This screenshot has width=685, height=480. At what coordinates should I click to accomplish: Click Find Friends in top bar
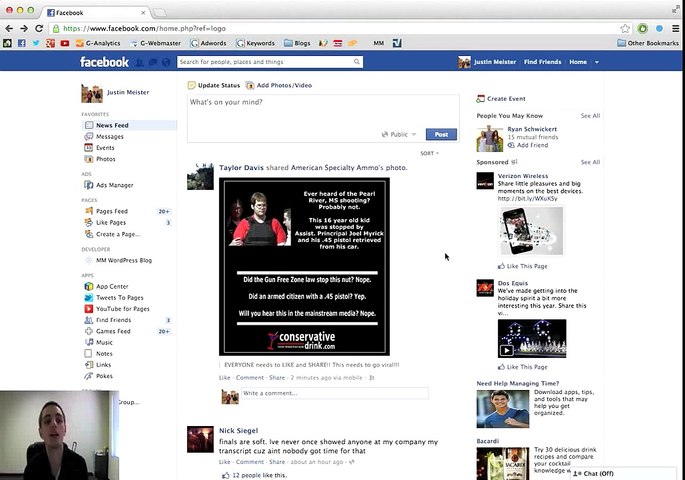[542, 62]
